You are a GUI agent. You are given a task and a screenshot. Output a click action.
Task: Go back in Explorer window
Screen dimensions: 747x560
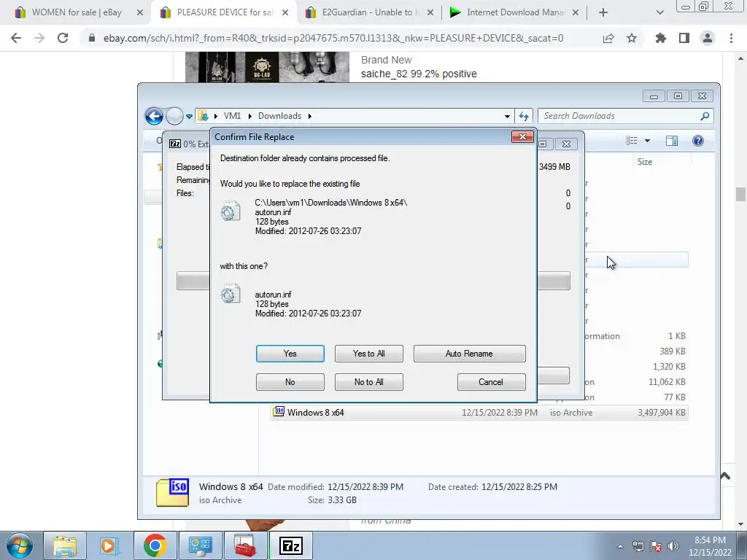point(154,116)
